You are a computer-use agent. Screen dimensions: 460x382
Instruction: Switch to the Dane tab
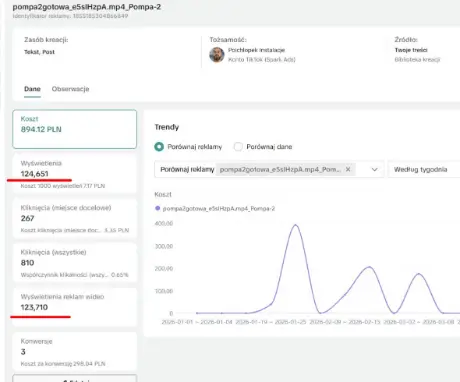32,89
